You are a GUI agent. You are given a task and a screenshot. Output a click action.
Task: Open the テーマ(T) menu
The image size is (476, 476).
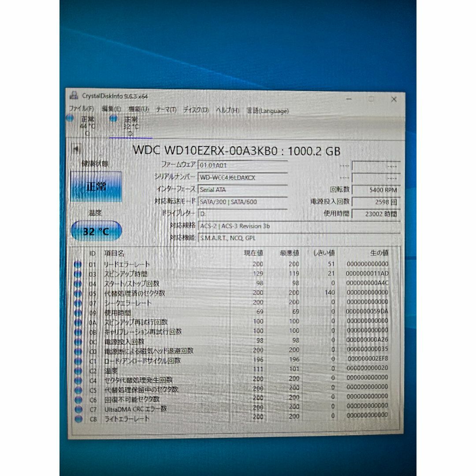click(x=166, y=110)
